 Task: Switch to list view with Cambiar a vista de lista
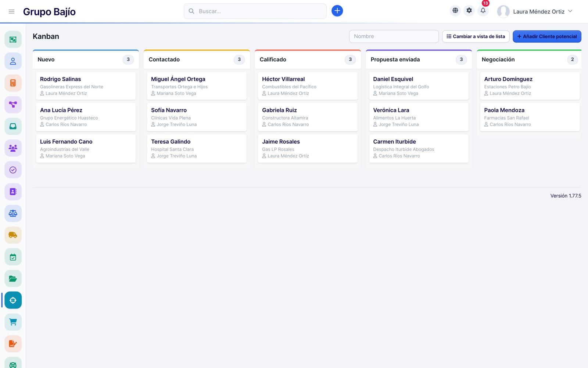tap(476, 36)
